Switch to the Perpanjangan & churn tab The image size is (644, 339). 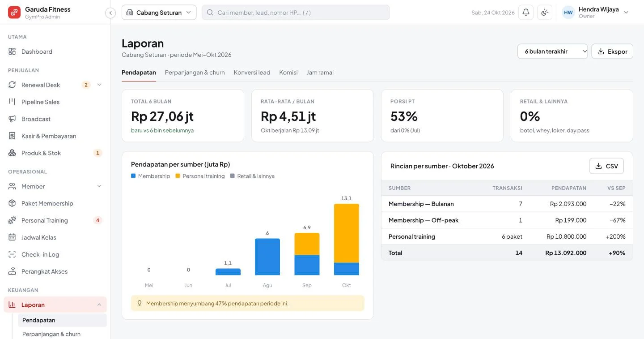tap(195, 73)
